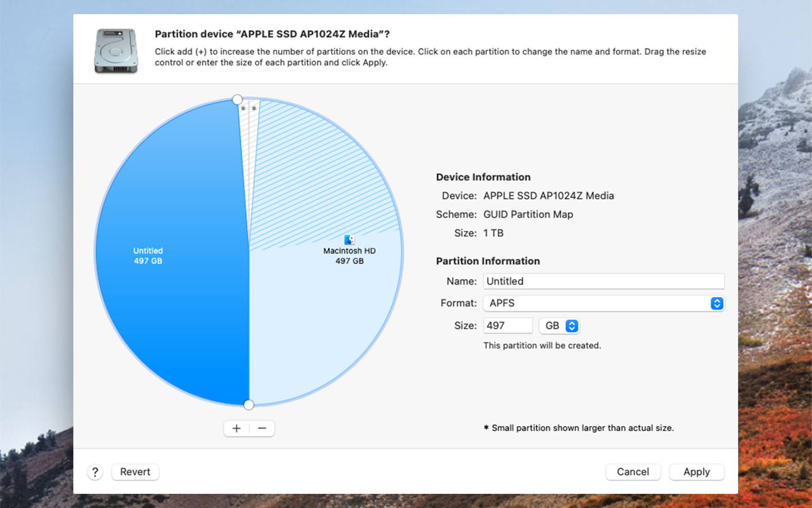Viewport: 812px width, 508px height.
Task: Click the resize handle below the pie chart
Action: coord(249,405)
